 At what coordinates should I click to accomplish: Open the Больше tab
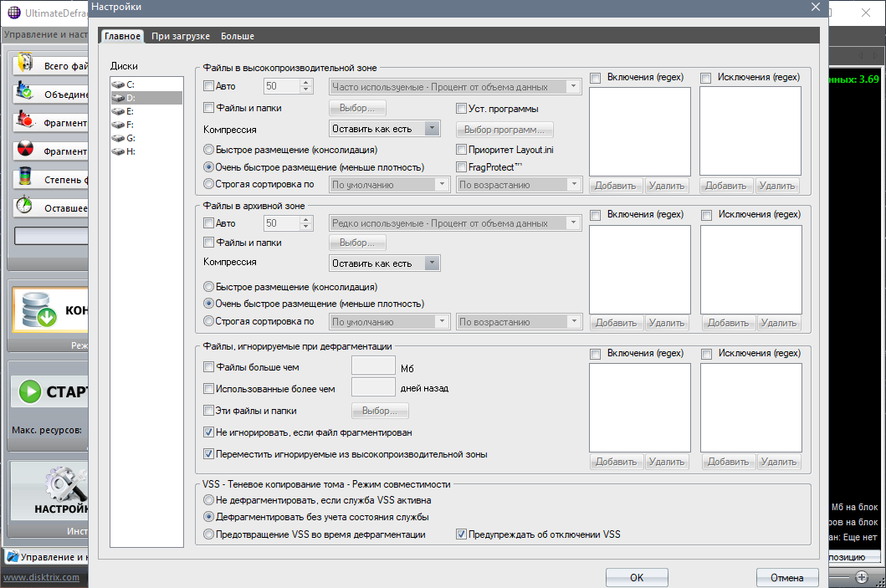tap(238, 36)
